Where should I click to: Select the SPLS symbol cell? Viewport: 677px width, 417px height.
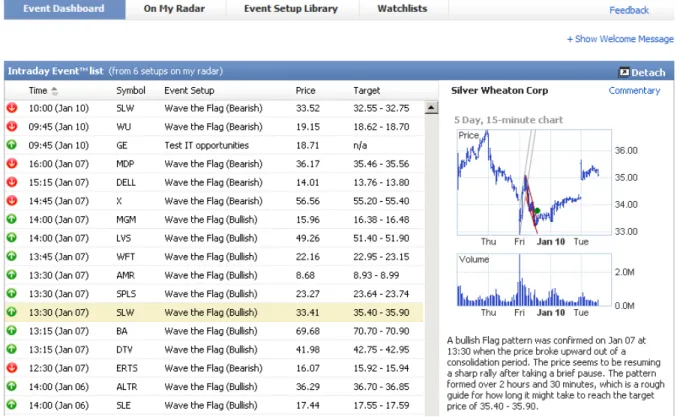126,294
